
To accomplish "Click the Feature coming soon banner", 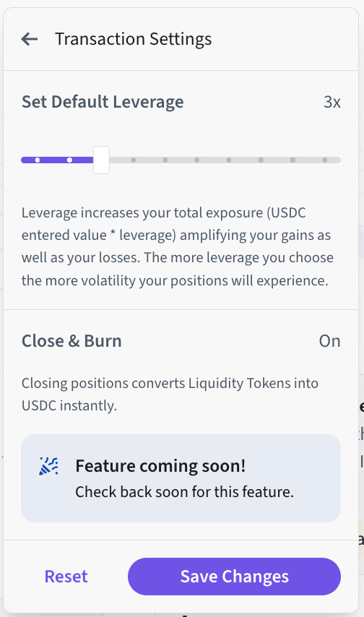I will 181,478.
